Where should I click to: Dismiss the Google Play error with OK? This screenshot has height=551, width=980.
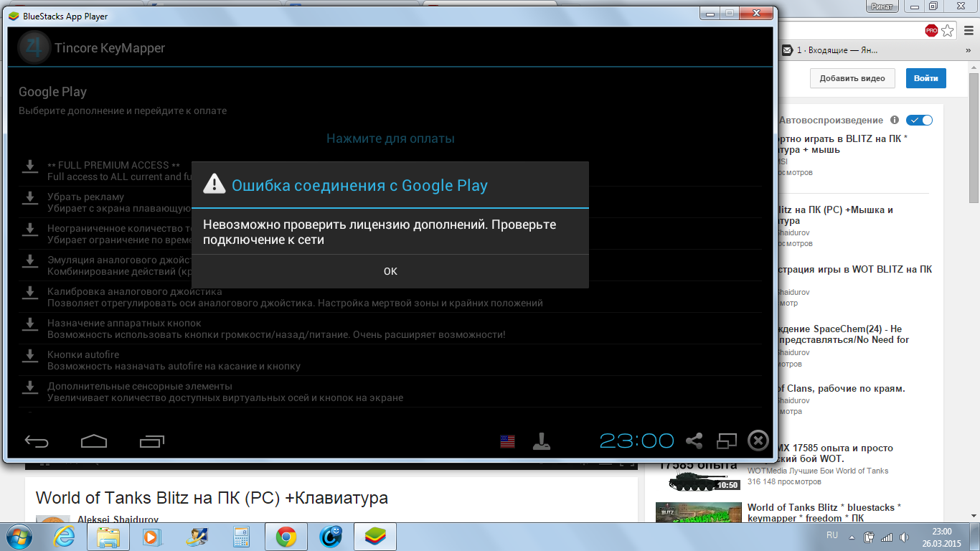click(x=390, y=271)
